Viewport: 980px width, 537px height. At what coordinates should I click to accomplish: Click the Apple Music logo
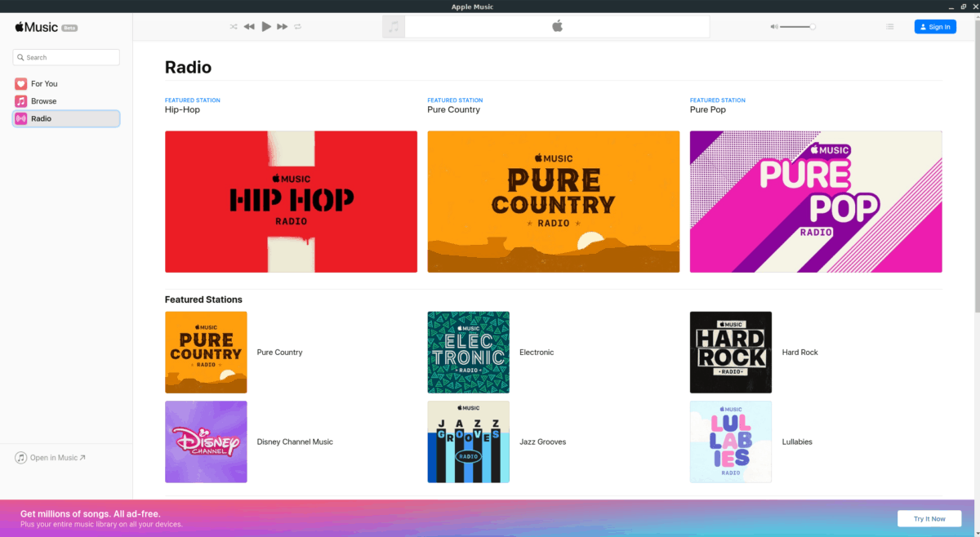coord(37,27)
